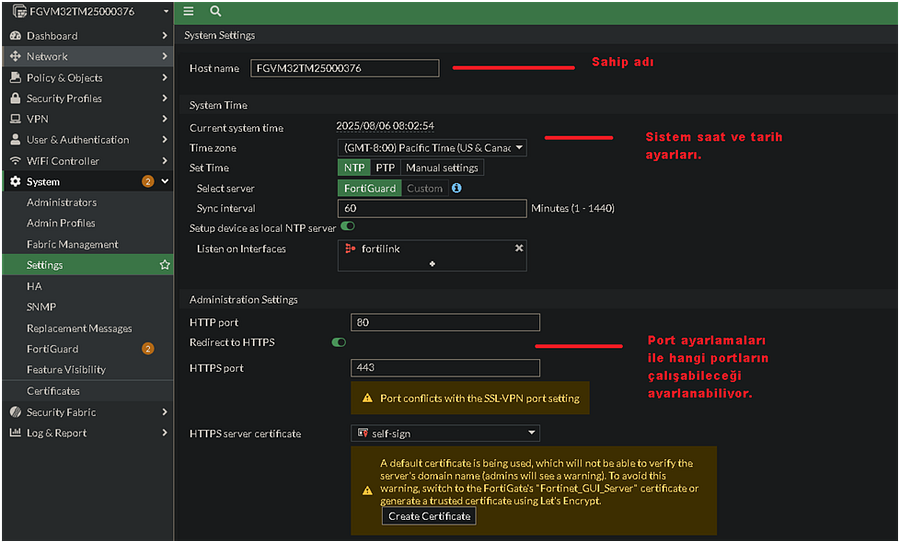The width and height of the screenshot is (900, 543).
Task: Click the info icon beside Custom
Action: 457,188
